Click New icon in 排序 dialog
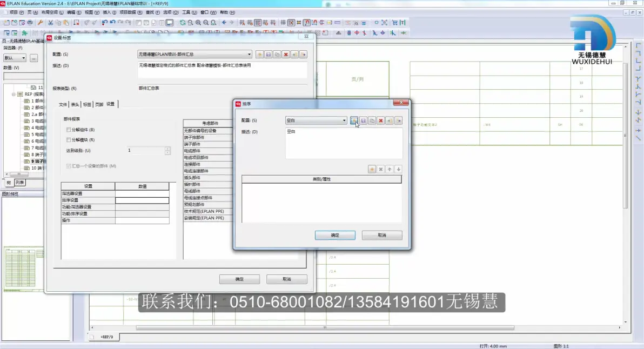Viewport: 644px width, 349px height. pos(354,120)
